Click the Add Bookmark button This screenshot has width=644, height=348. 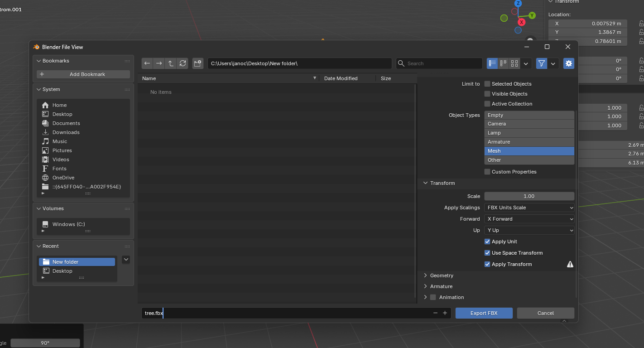coord(83,74)
